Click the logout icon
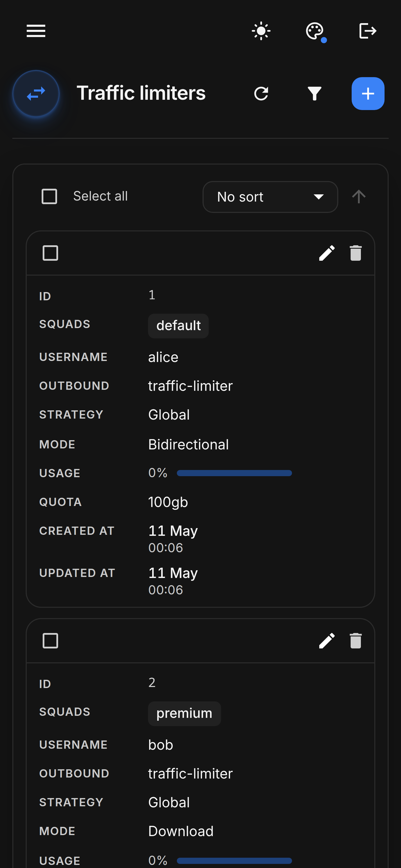 pos(368,31)
